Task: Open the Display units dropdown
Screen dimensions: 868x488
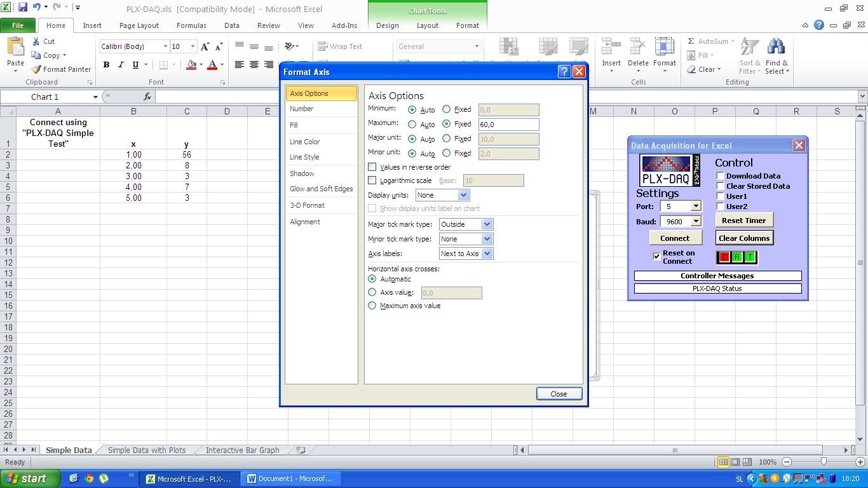Action: click(x=463, y=195)
